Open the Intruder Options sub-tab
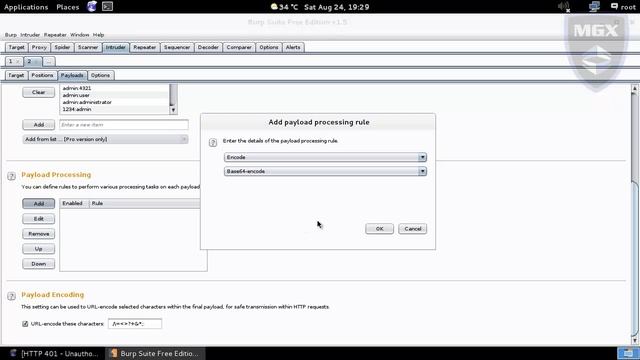 (x=100, y=76)
